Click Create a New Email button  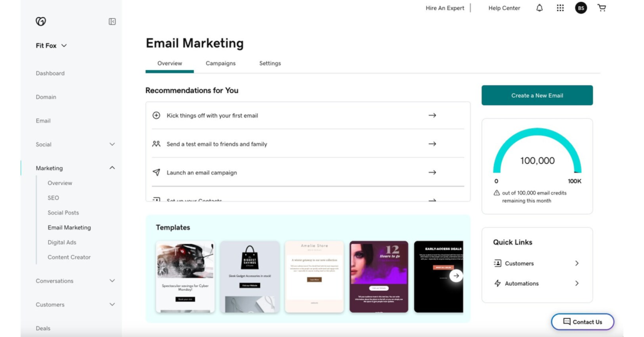click(x=537, y=95)
